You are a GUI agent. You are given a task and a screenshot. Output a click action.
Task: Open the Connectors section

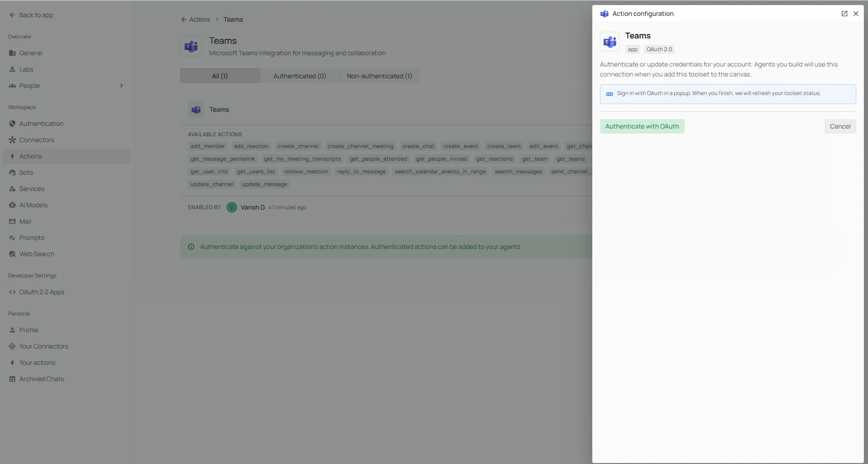(36, 140)
